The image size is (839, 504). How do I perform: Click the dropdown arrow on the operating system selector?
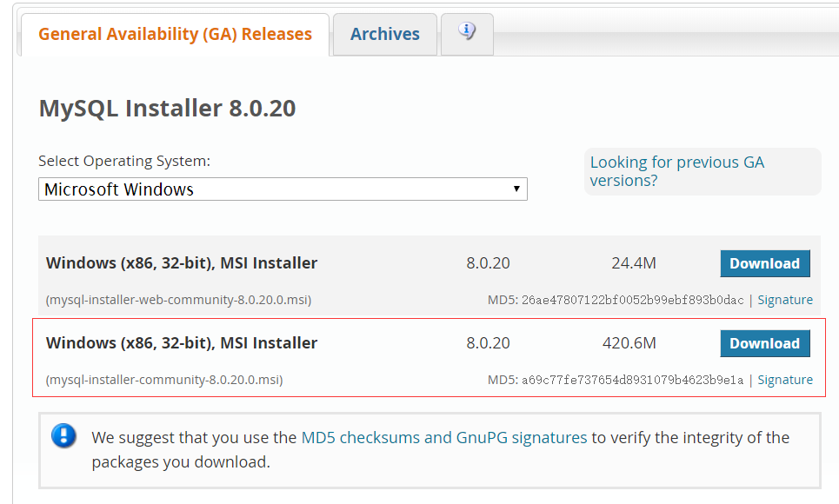pyautogui.click(x=518, y=189)
